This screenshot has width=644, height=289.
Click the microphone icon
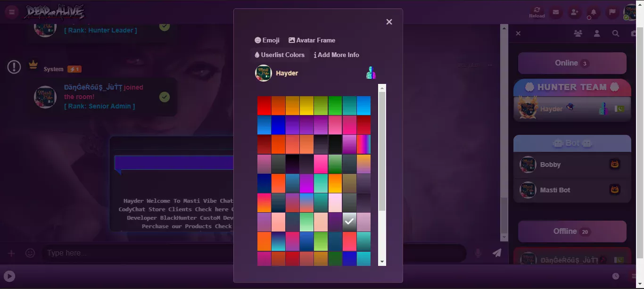point(478,253)
